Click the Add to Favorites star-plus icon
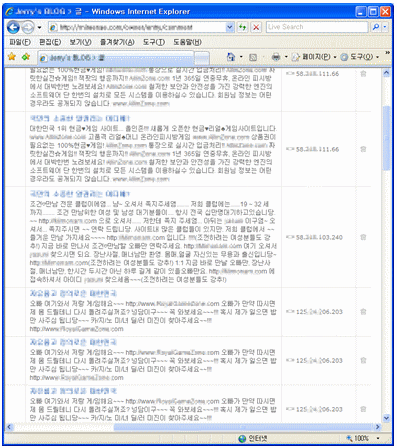The height and width of the screenshot is (448, 397). [26, 57]
